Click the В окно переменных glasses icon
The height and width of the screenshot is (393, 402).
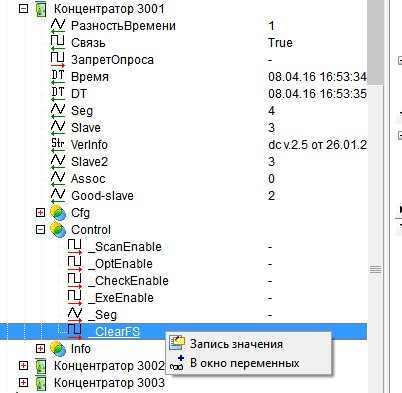click(x=177, y=363)
